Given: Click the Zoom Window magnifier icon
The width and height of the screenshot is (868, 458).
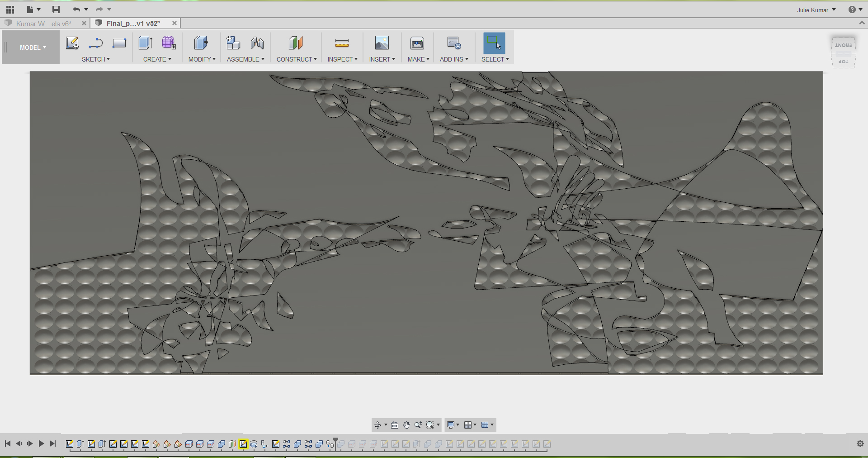Looking at the screenshot, I should click(430, 425).
